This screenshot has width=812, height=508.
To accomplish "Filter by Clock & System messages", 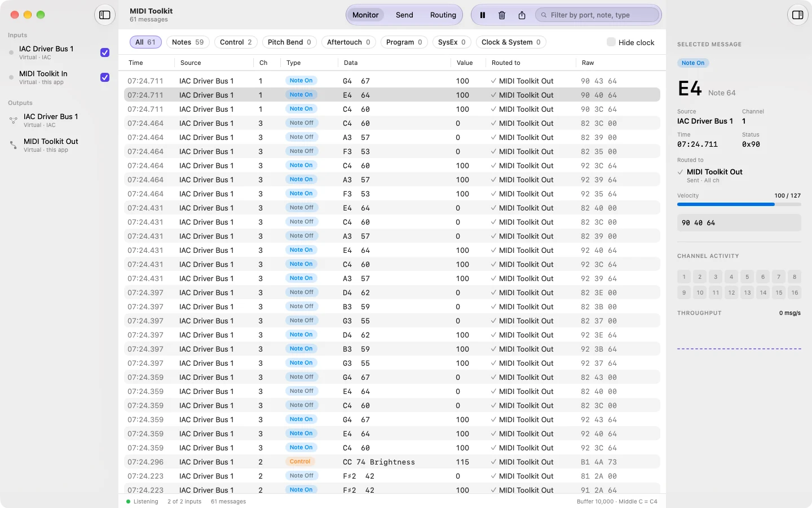I will click(x=511, y=42).
